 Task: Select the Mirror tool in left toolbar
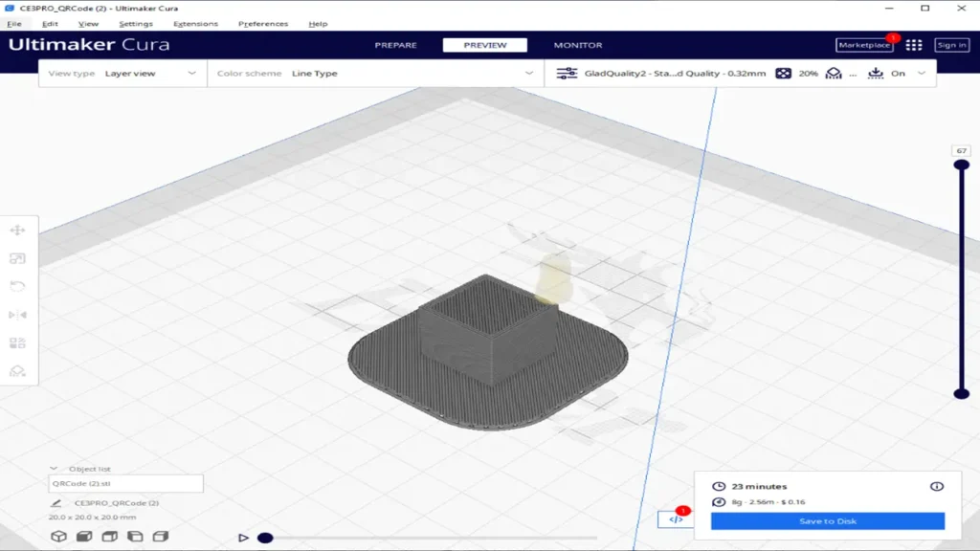[17, 314]
